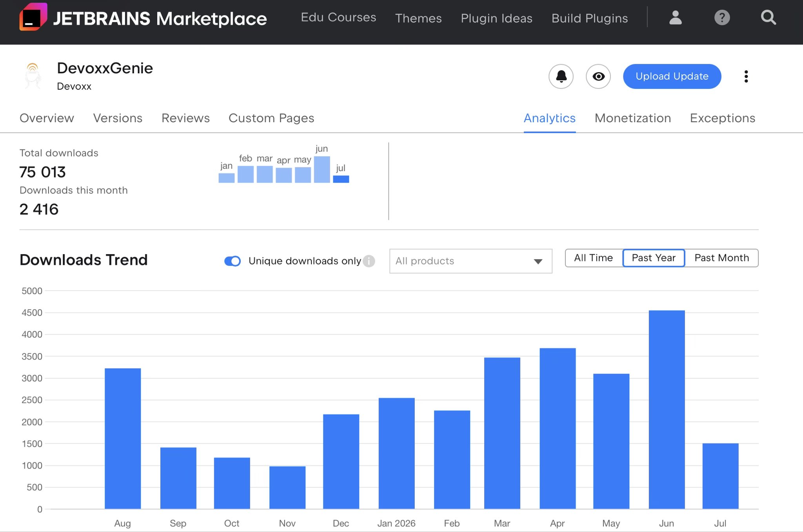
Task: Click the jun mini bar in the summary
Action: (x=322, y=170)
